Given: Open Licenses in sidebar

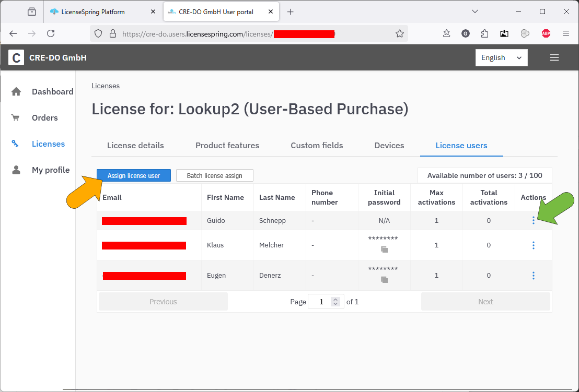Looking at the screenshot, I should tap(49, 144).
